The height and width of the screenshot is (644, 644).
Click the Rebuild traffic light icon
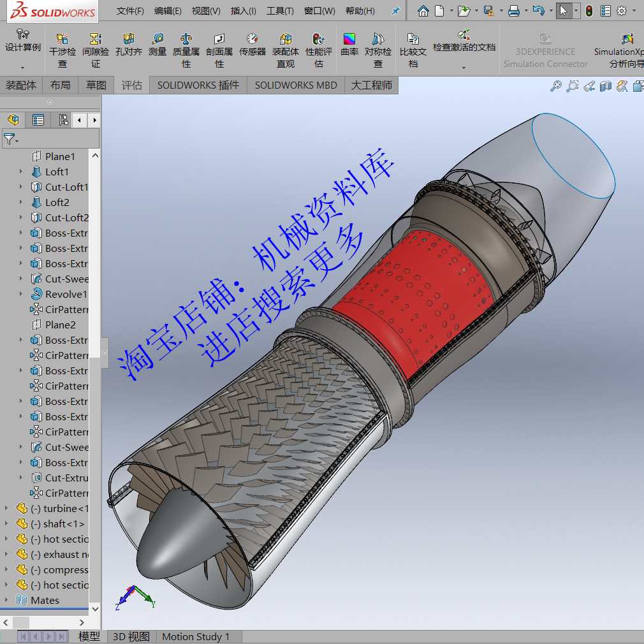[x=589, y=11]
